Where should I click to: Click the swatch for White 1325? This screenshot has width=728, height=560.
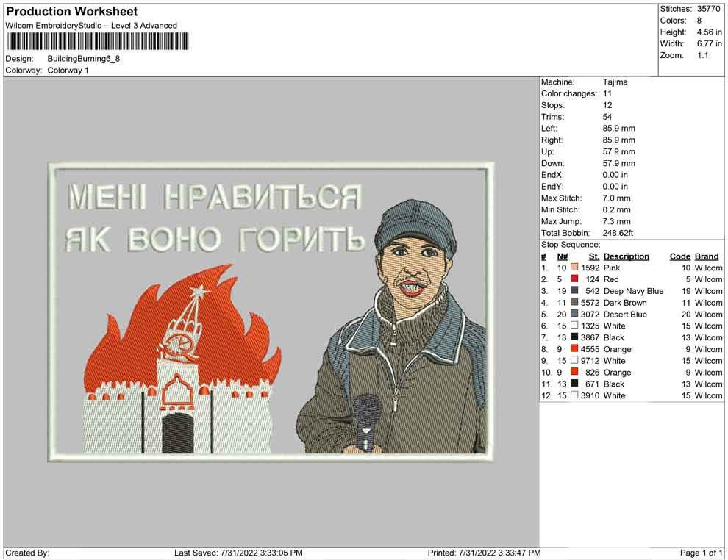pos(574,326)
